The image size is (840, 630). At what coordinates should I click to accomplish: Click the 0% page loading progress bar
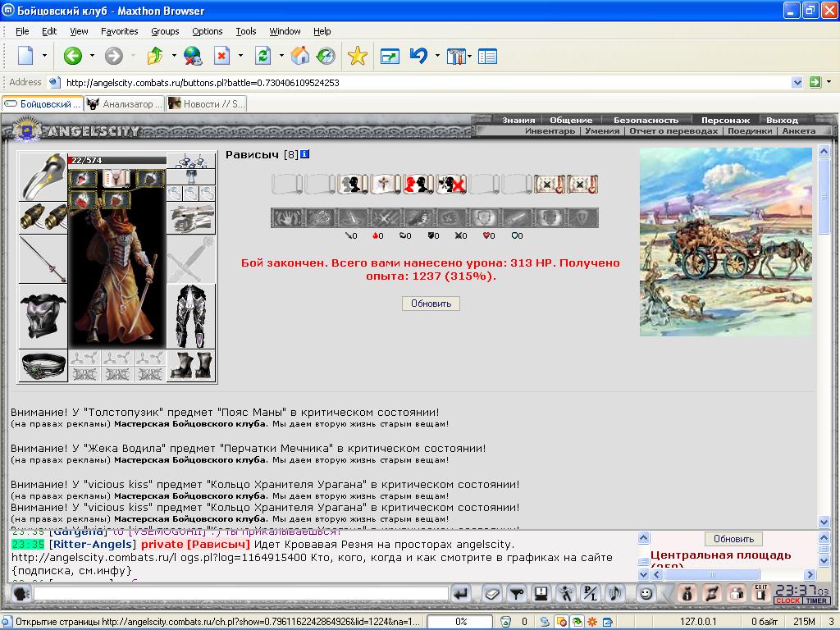click(461, 622)
